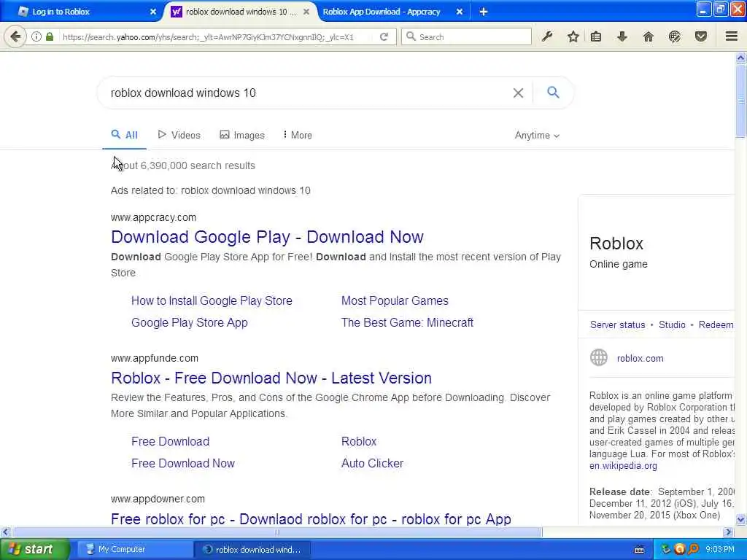Click the globe icon beside roblox.com
This screenshot has height=560, width=747.
[x=599, y=357]
